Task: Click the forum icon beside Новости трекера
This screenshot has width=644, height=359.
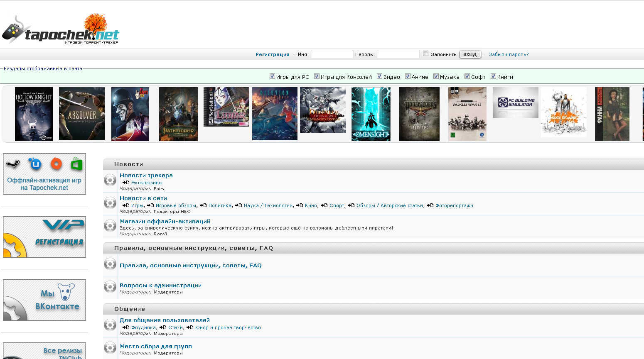Action: [110, 180]
